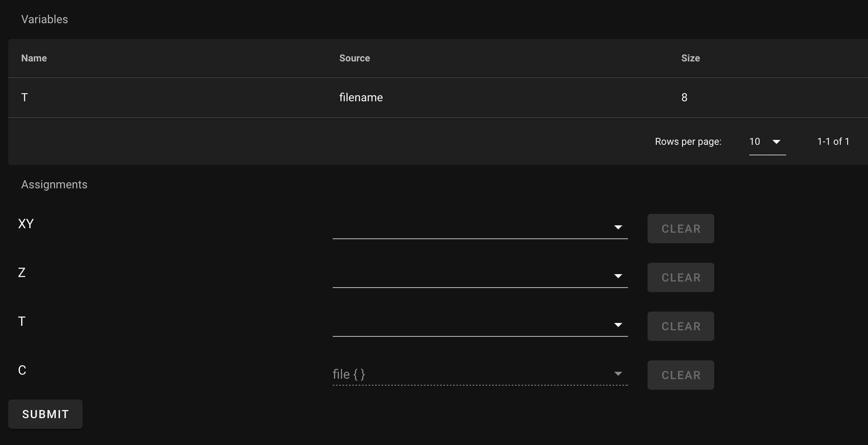Click the filename source cell
This screenshot has height=445, width=868.
coord(361,98)
